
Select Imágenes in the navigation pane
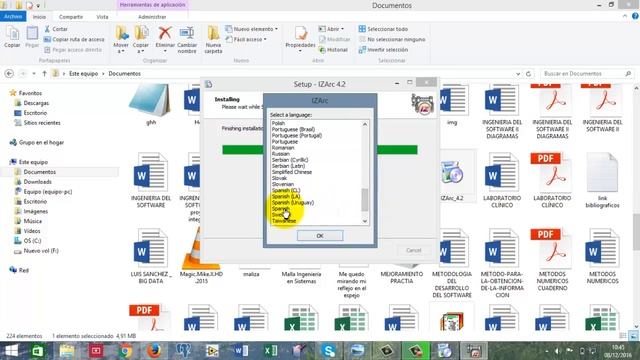[x=36, y=211]
